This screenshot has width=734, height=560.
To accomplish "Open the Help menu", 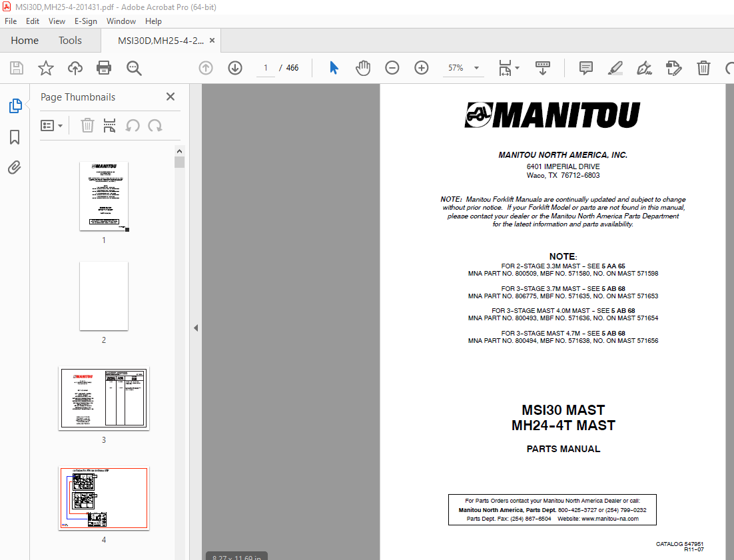I will [x=153, y=21].
